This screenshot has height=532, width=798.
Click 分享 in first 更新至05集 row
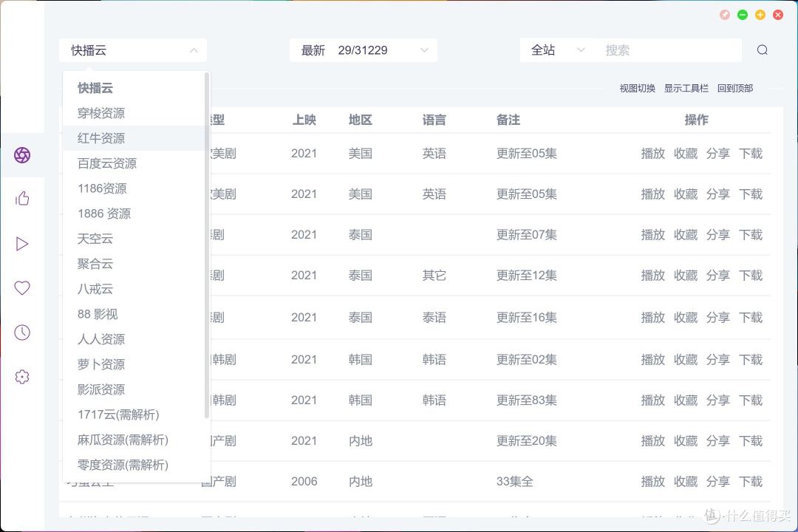pos(718,153)
